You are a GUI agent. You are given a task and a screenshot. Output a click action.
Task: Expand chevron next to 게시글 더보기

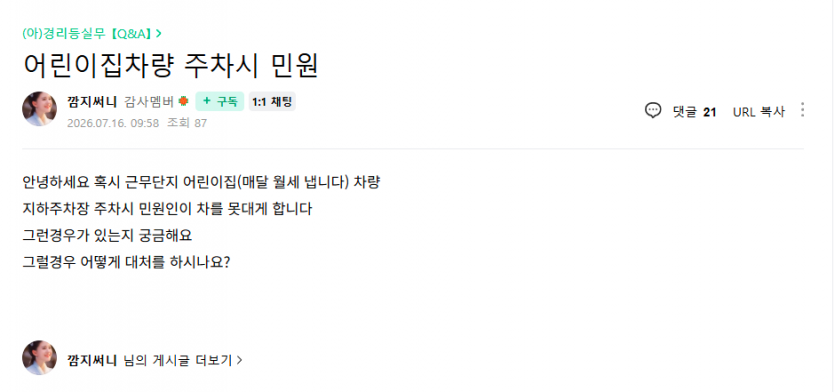pyautogui.click(x=239, y=361)
